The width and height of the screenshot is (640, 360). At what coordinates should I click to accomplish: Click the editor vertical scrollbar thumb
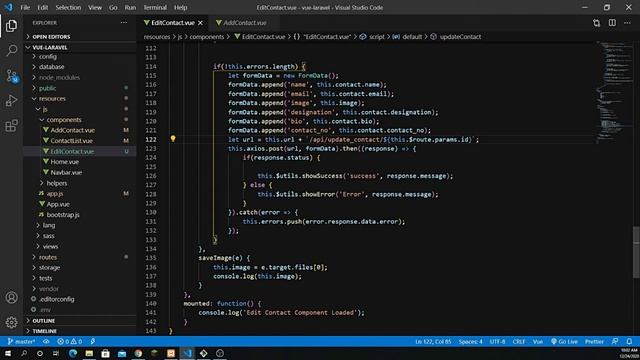(636, 252)
